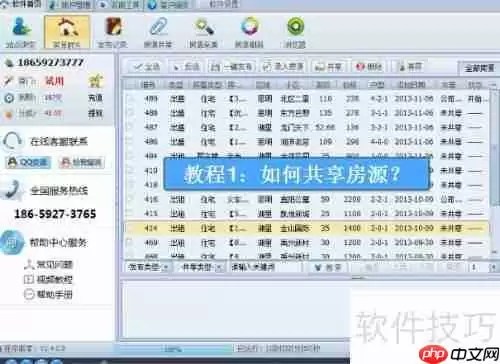Tick checkbox for listing row 415

(130, 213)
